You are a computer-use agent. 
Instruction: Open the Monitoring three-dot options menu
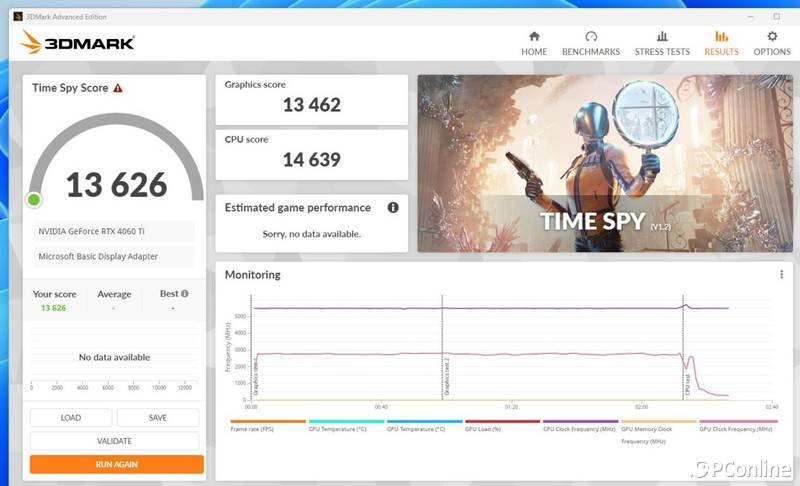781,274
